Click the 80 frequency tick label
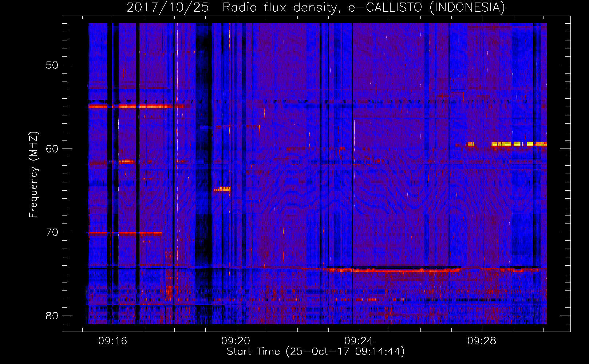This screenshot has width=589, height=364. (x=52, y=316)
